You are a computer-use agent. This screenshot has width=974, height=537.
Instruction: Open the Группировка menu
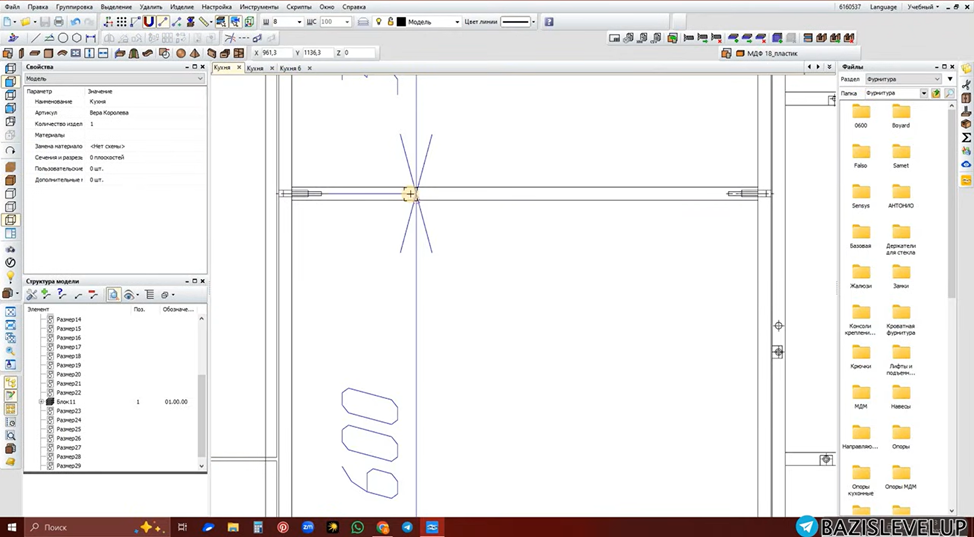coord(74,7)
